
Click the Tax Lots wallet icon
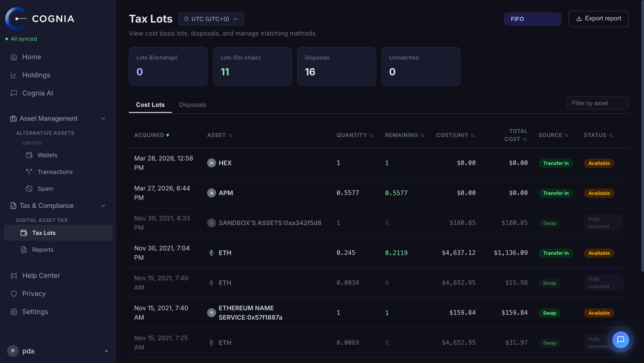24,233
